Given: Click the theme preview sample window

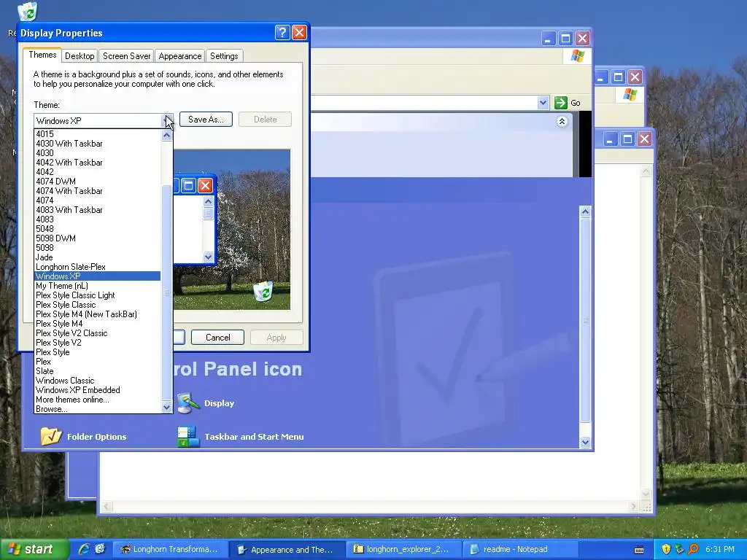Looking at the screenshot, I should [x=195, y=219].
